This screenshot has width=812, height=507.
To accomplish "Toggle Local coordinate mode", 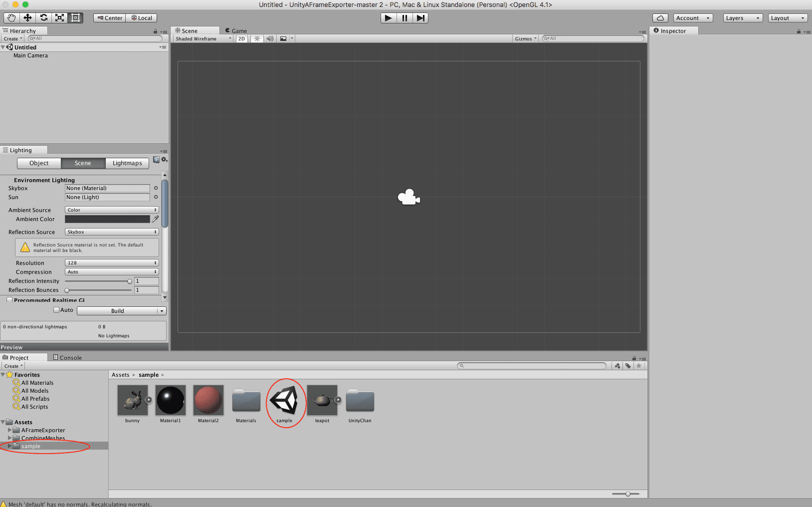I will click(142, 18).
